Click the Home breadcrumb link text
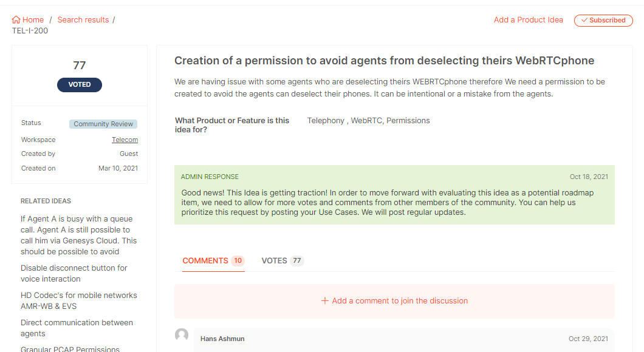The image size is (644, 352). 33,20
